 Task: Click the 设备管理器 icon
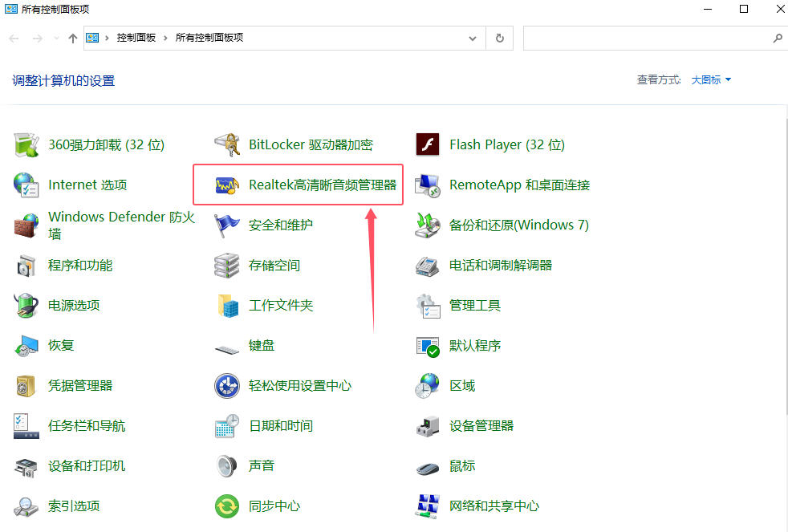[428, 426]
